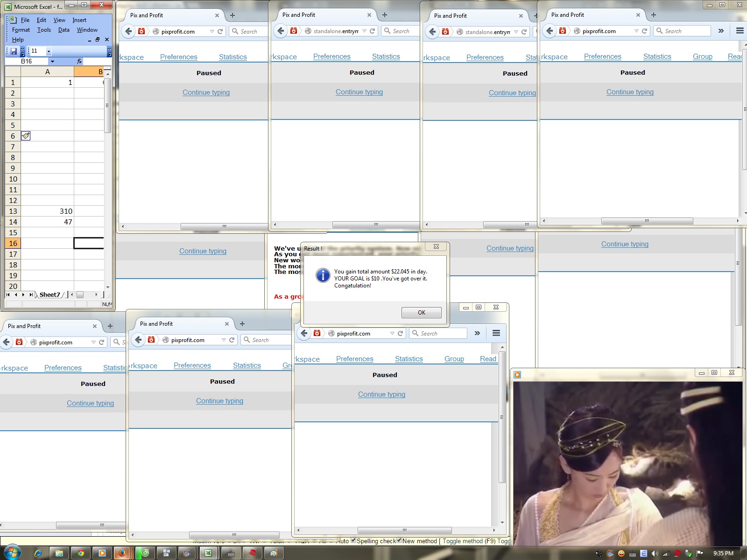Image resolution: width=747 pixels, height=560 pixels.
Task: Click red site icon in Firefox window beside Excel
Action: (141, 31)
